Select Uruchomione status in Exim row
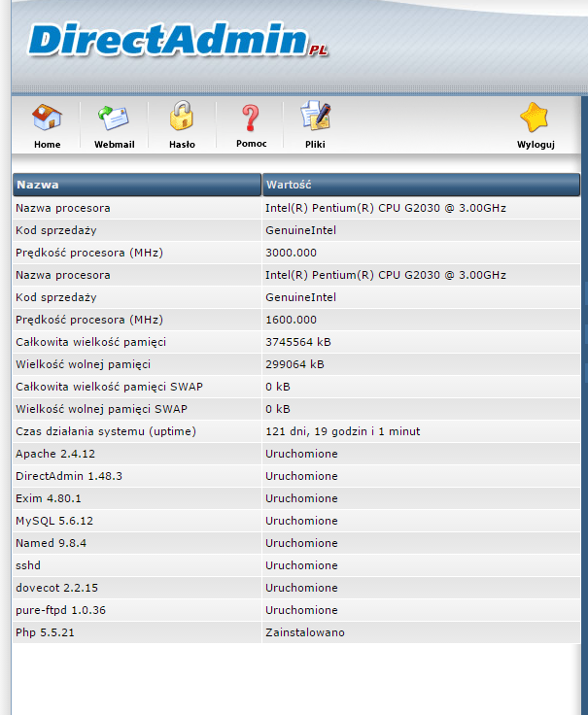Screen dimensions: 588x715 [x=301, y=498]
